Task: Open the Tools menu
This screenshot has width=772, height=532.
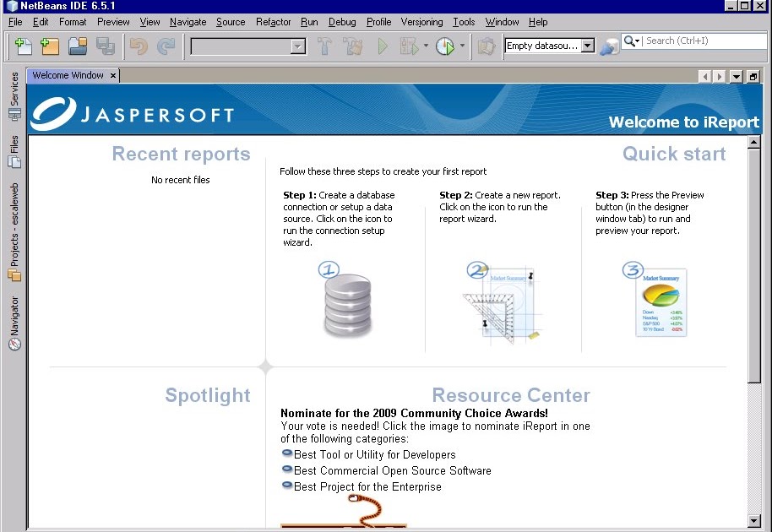Action: click(463, 22)
